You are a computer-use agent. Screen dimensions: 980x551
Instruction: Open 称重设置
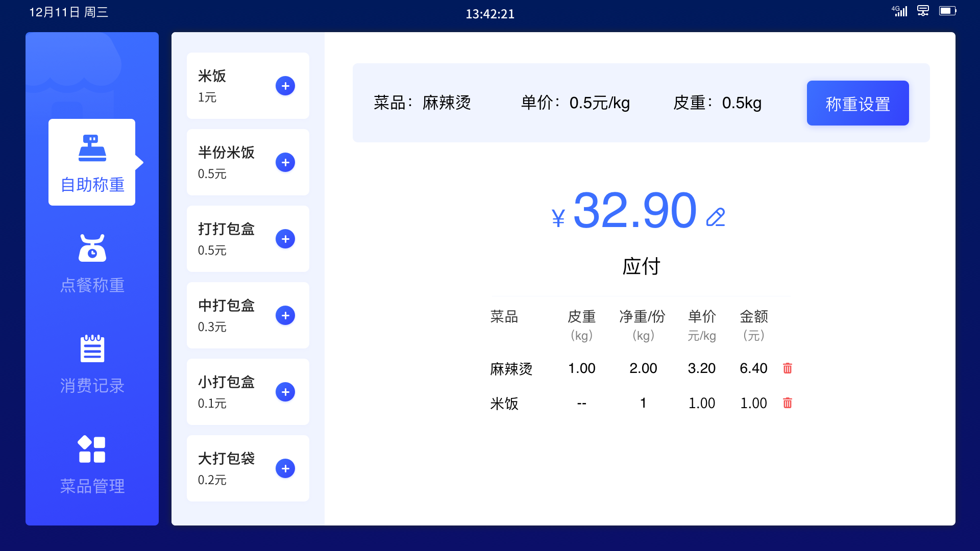857,103
